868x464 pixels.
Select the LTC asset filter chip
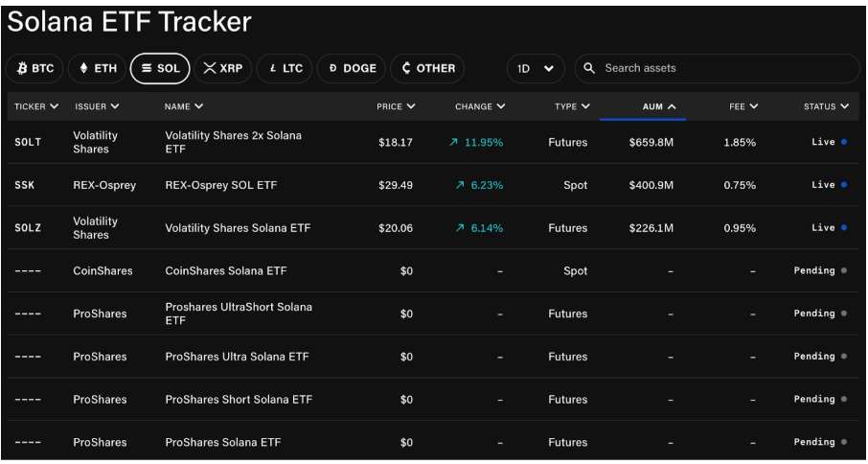[285, 69]
